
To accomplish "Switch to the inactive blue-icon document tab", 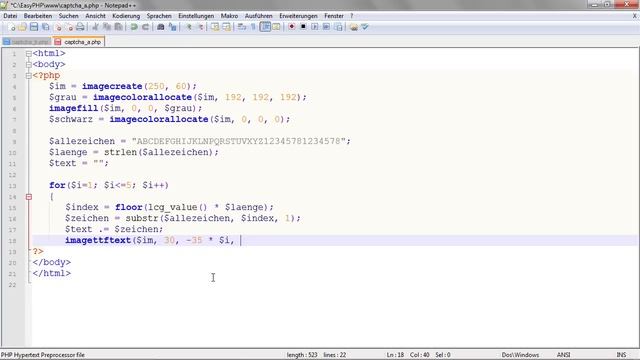I will [27, 42].
